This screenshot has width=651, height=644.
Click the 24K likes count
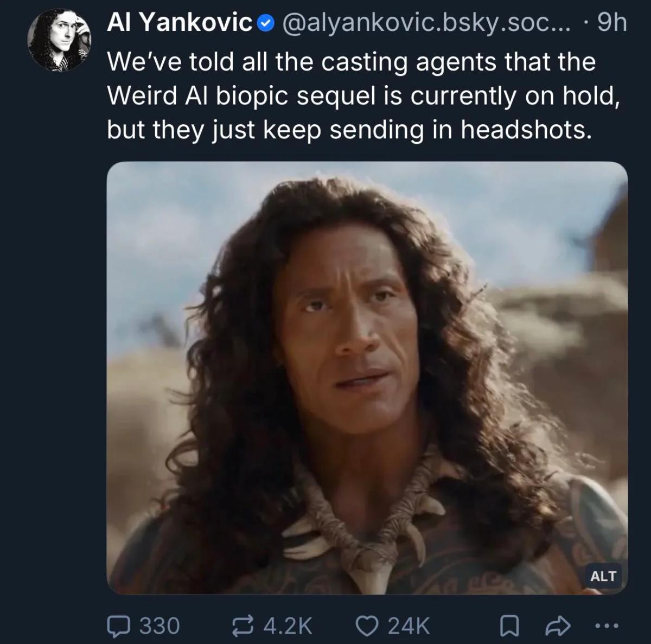pyautogui.click(x=408, y=626)
